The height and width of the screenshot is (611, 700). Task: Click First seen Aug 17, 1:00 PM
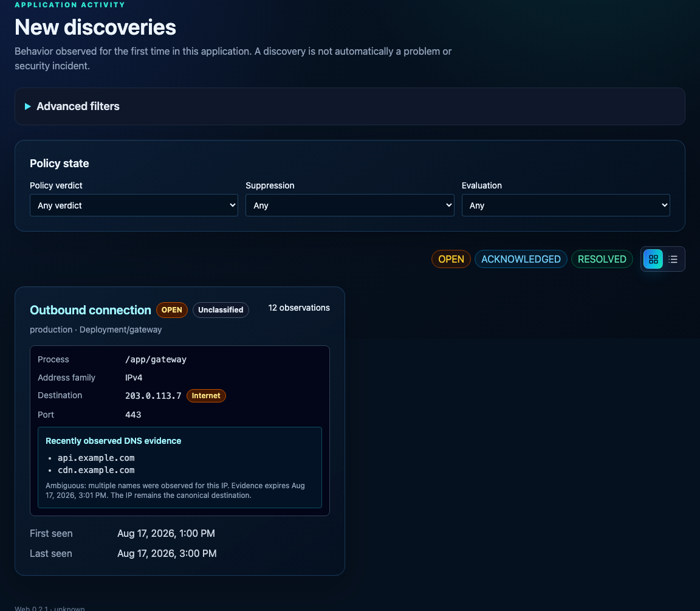(166, 533)
